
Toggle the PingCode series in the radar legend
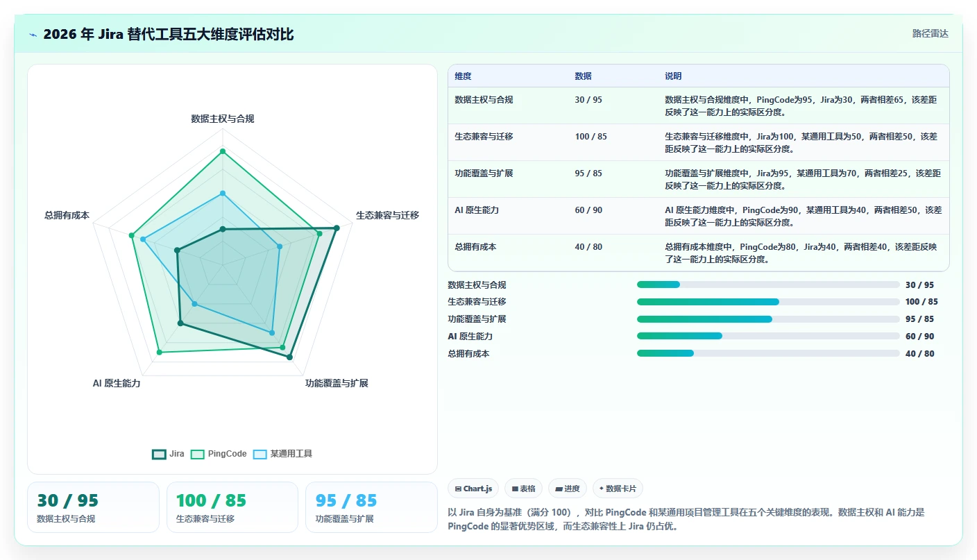tap(219, 454)
